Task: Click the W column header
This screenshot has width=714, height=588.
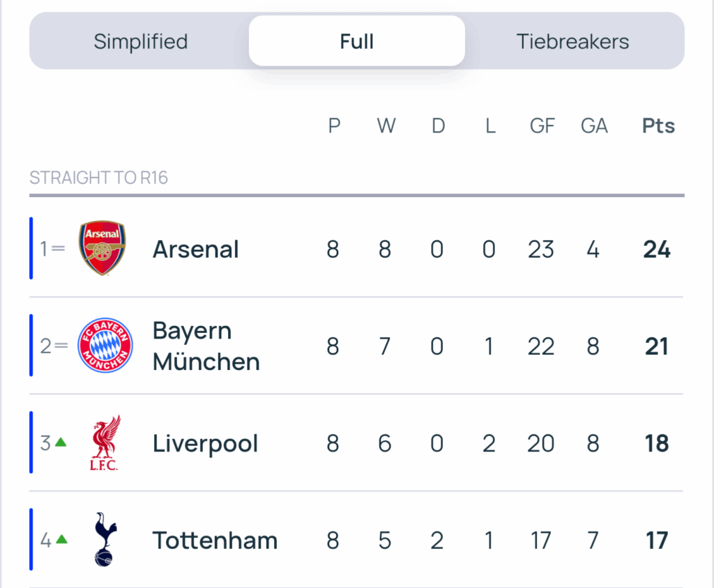Action: coord(386,125)
